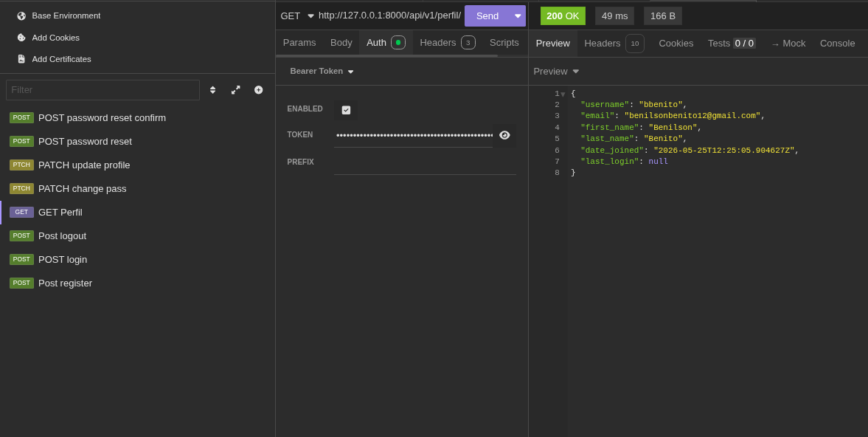Click the Add Certificates label

61,59
